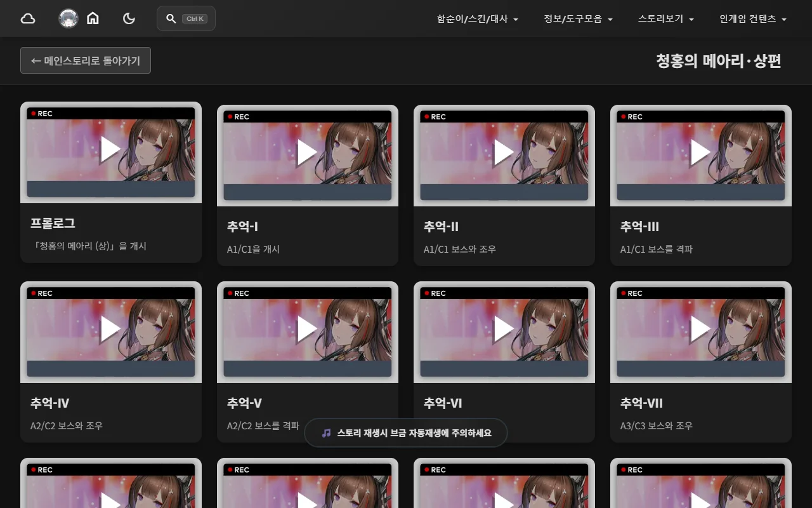The height and width of the screenshot is (508, 812).
Task: Click the 청홍의 메아리·상편 page title
Action: (x=719, y=61)
